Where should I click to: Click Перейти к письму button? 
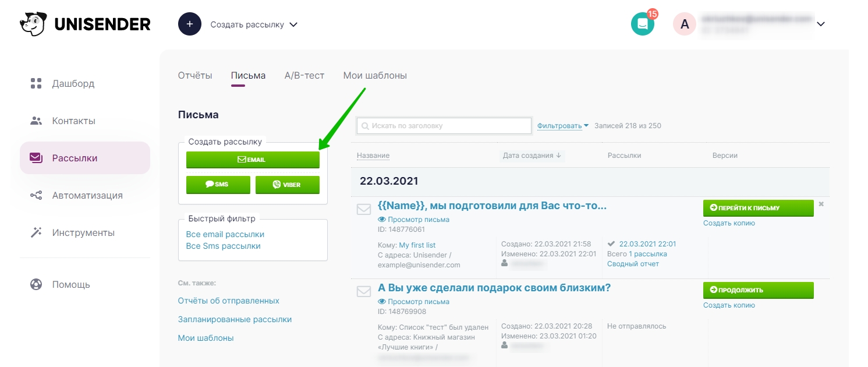tap(758, 208)
